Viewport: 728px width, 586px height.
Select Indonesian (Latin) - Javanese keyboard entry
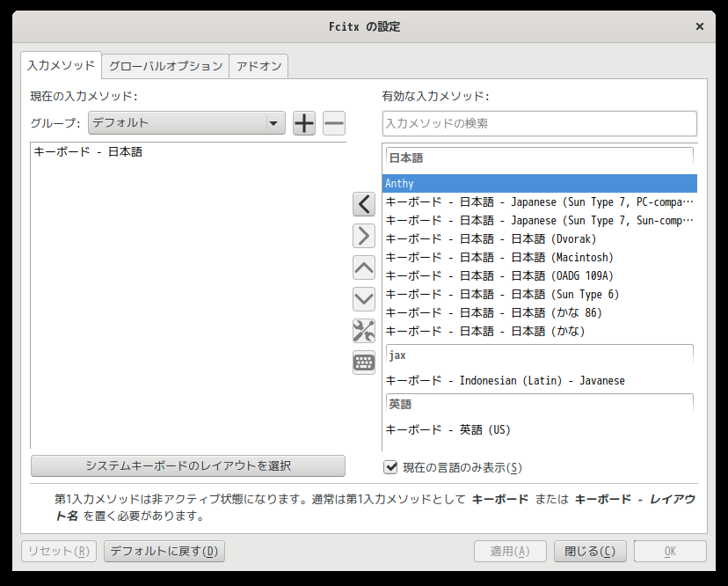tap(540, 381)
